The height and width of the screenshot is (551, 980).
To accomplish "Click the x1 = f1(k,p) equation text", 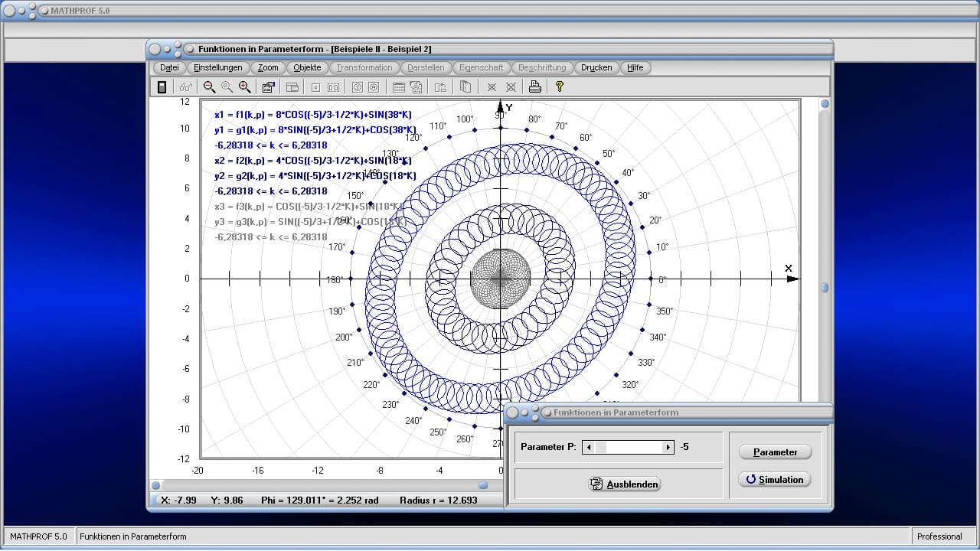I will point(313,115).
